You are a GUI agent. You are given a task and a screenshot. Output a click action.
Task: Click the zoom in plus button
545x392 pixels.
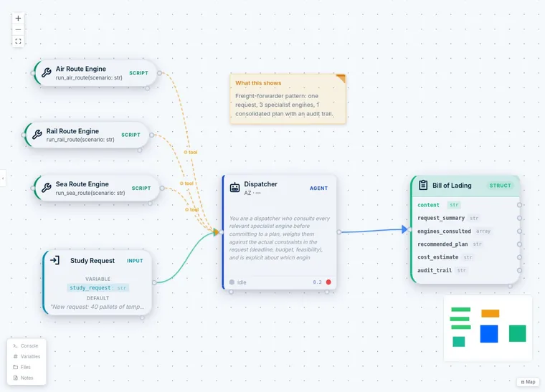tap(18, 18)
